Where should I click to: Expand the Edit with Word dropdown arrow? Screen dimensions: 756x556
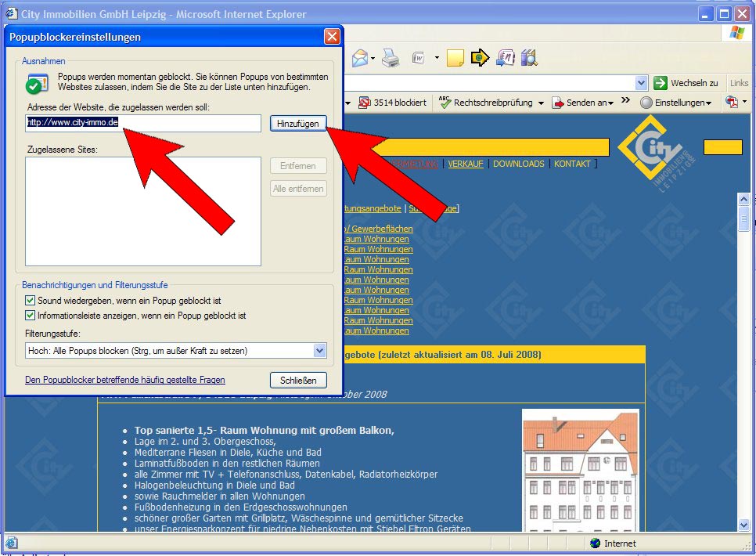(x=437, y=58)
